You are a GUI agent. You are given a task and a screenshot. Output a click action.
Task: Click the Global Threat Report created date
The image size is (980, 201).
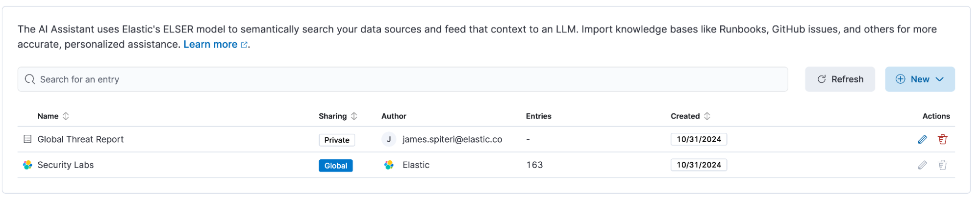699,139
